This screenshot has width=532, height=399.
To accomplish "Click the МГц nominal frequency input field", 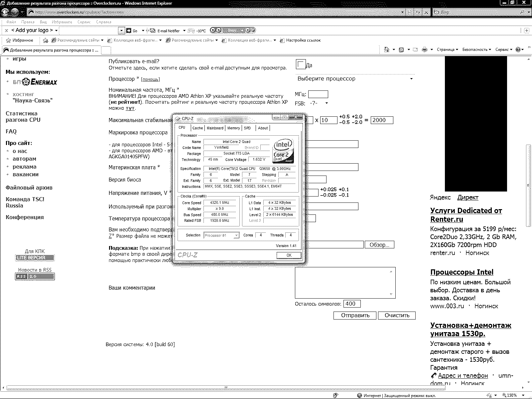I will click(x=318, y=94).
